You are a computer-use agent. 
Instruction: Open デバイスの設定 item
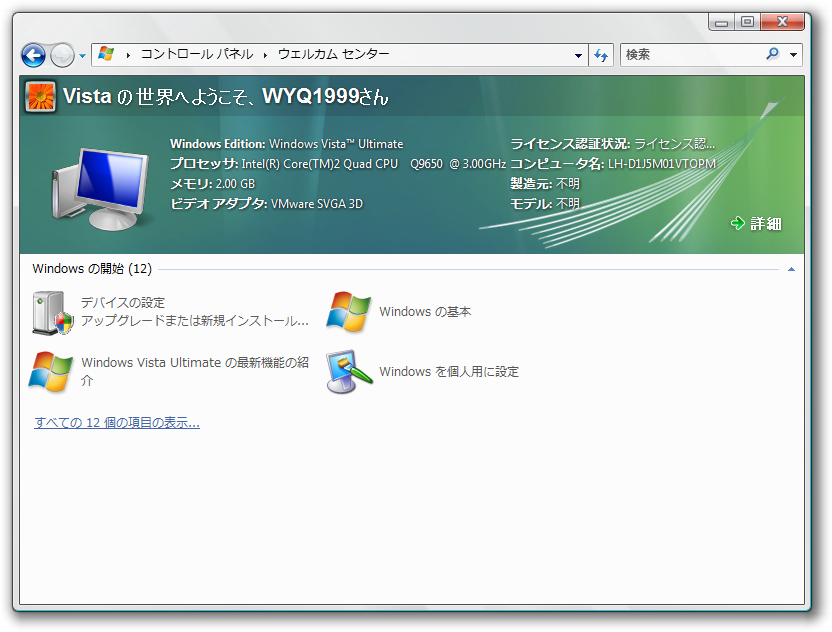(x=195, y=311)
